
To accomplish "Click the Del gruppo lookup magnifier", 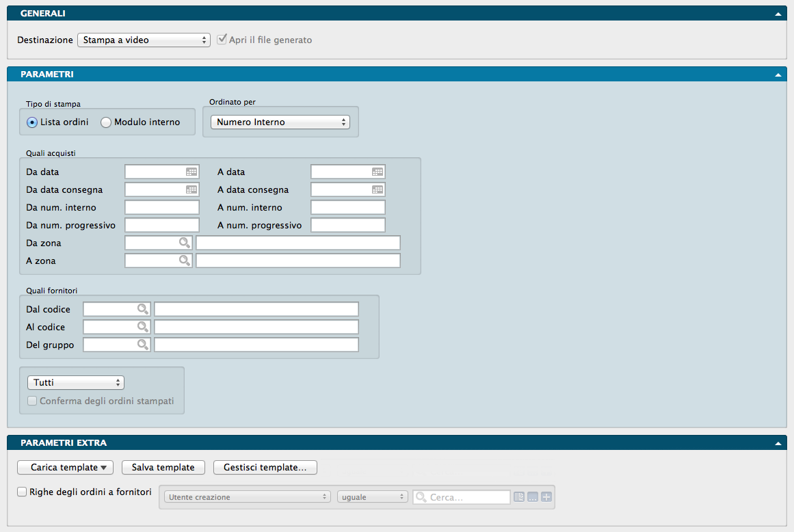I will coord(143,345).
